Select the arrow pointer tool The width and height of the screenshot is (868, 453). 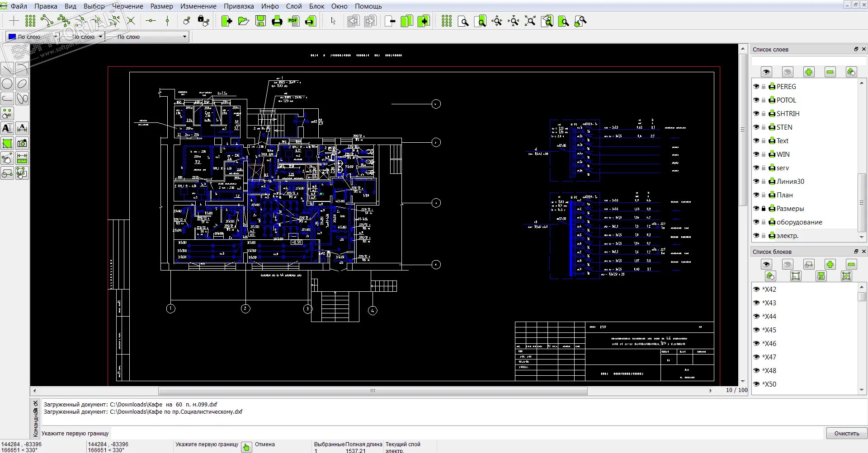pyautogui.click(x=334, y=21)
